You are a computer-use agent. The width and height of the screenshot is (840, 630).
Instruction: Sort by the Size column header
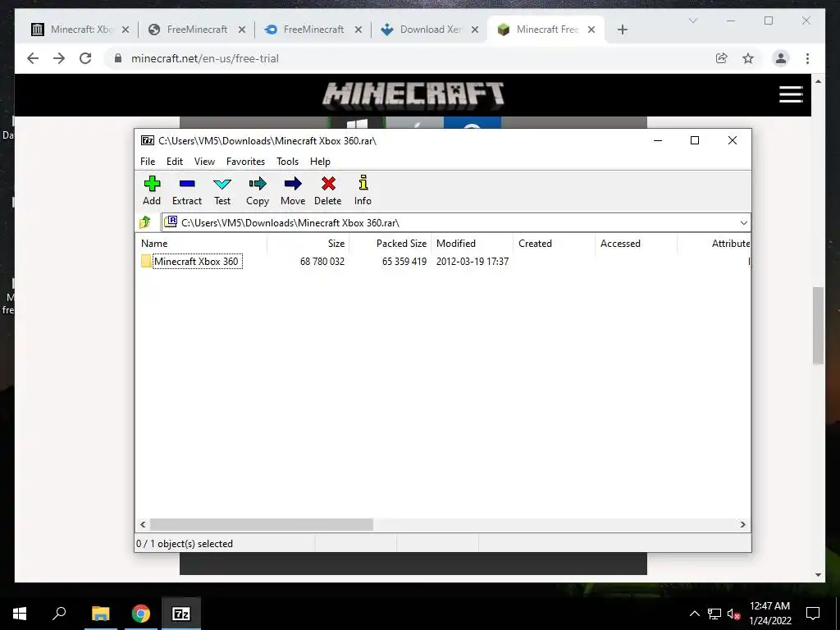(x=308, y=243)
